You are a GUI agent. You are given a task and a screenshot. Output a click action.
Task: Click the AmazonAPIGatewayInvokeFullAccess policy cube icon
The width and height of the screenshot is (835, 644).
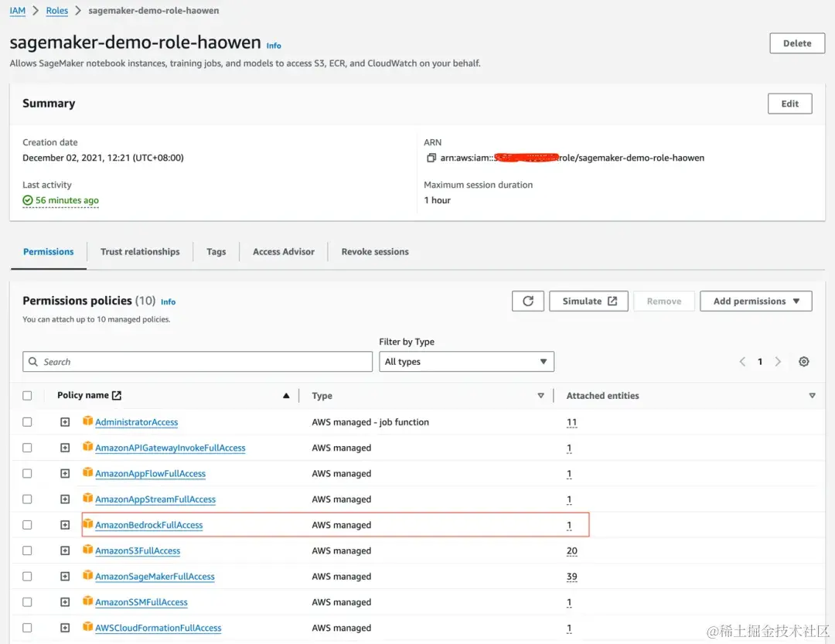pyautogui.click(x=88, y=447)
